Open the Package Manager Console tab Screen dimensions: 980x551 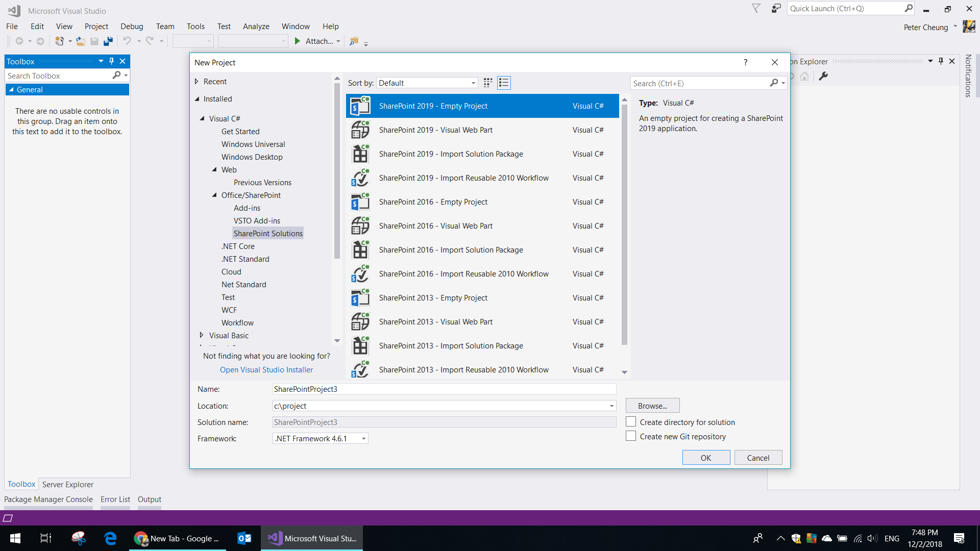(x=48, y=499)
